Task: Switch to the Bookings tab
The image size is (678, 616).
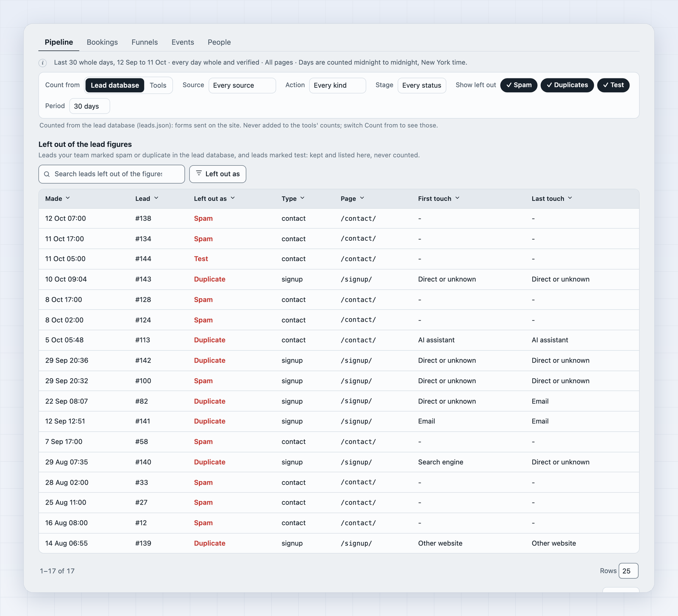Action: [102, 42]
